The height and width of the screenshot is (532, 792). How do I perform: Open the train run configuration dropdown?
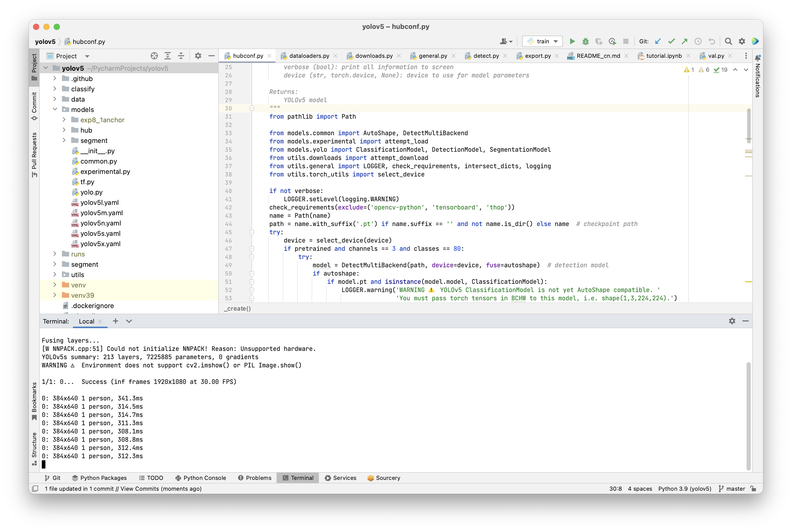(542, 41)
